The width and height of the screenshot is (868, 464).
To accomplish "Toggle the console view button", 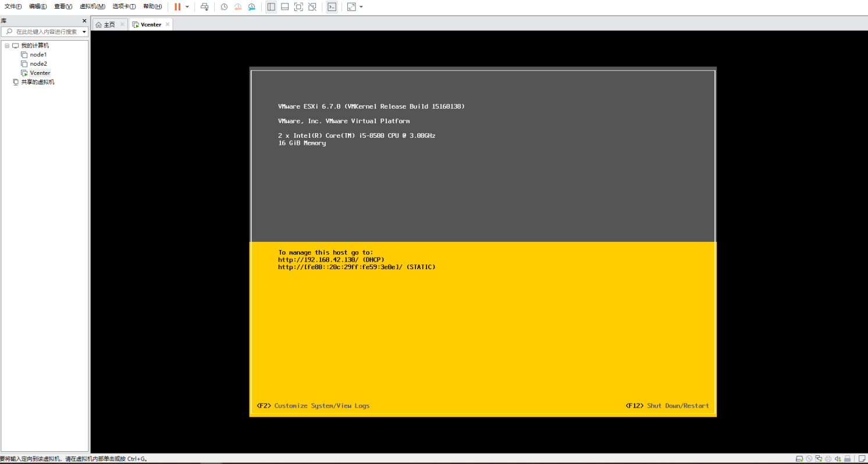I will click(332, 7).
